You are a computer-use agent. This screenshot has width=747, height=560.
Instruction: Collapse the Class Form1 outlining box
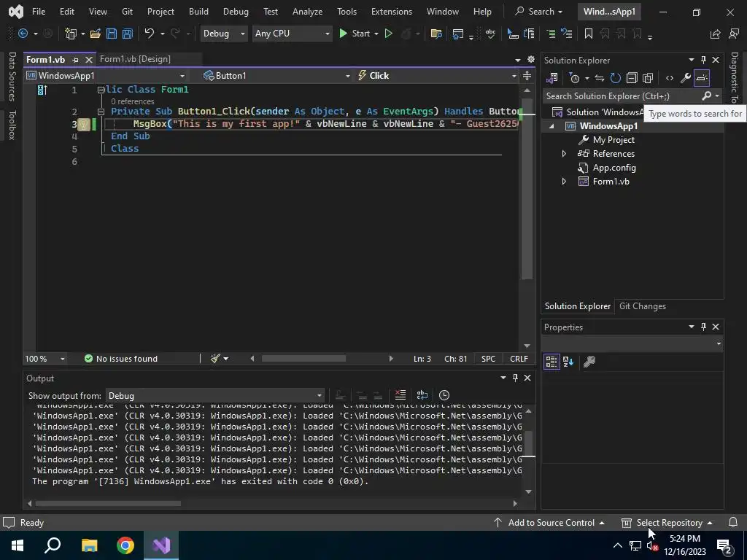point(101,90)
